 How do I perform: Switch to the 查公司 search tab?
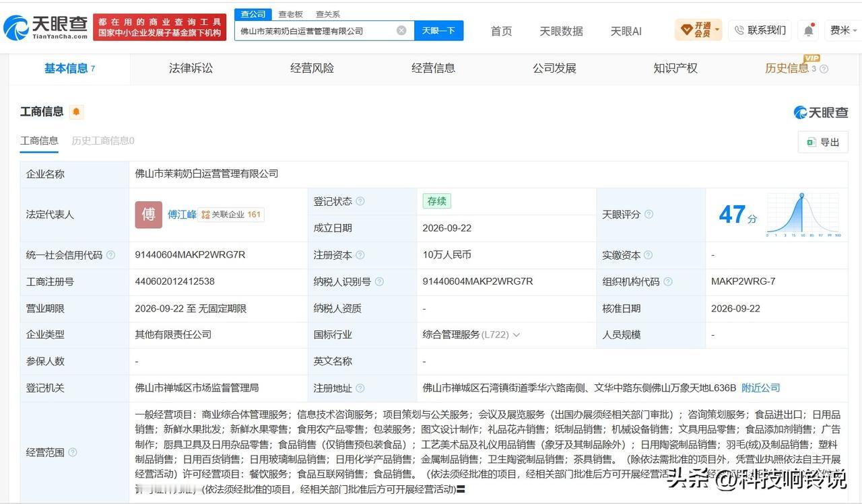[253, 14]
